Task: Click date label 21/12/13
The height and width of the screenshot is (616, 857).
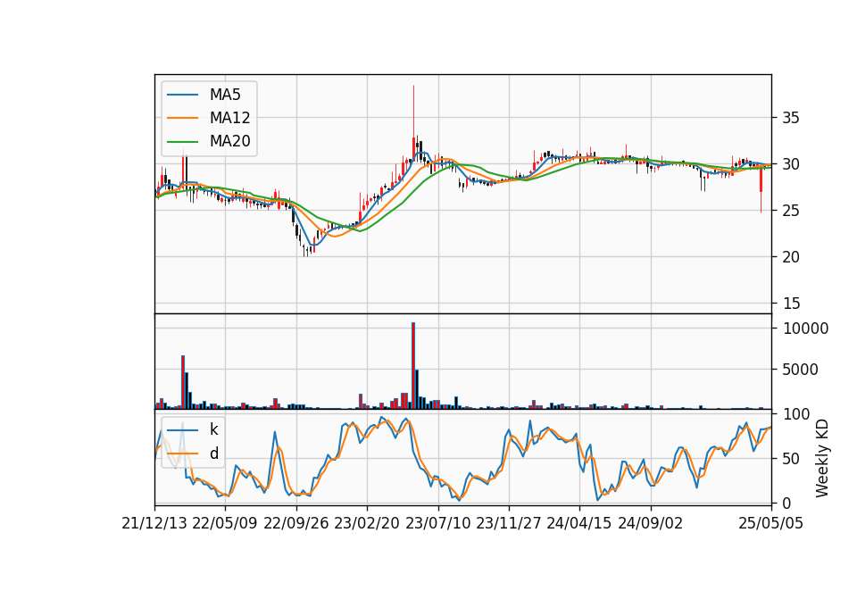Action: (154, 523)
